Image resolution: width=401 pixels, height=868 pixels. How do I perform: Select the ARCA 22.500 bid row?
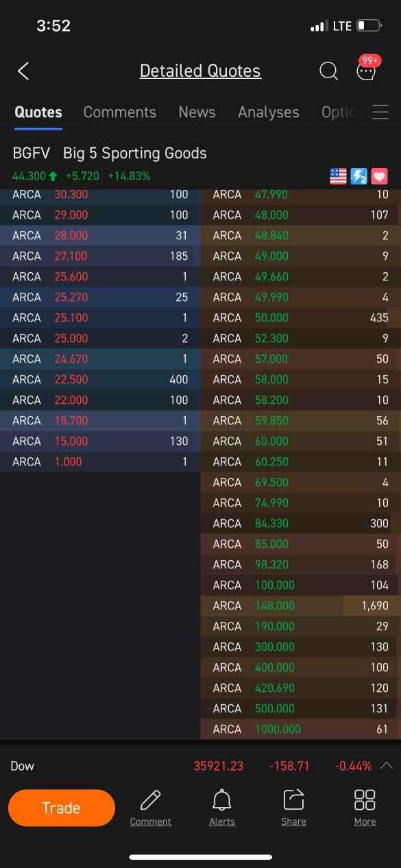[100, 380]
